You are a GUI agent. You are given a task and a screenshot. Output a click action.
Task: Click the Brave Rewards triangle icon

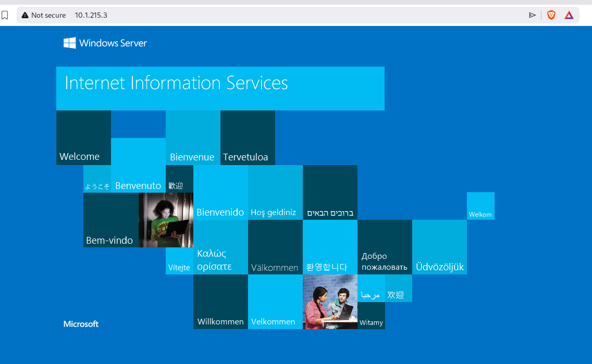pyautogui.click(x=569, y=15)
